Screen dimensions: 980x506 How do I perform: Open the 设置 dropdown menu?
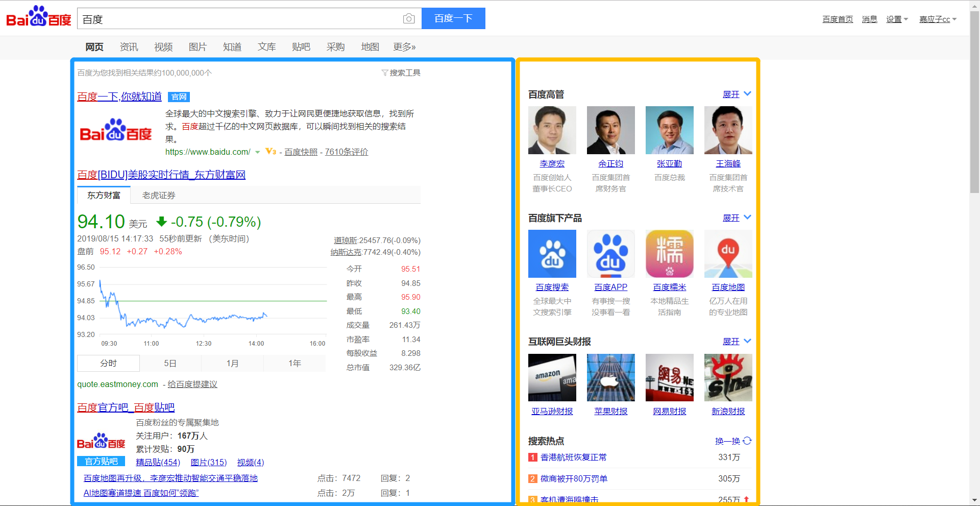pyautogui.click(x=897, y=19)
